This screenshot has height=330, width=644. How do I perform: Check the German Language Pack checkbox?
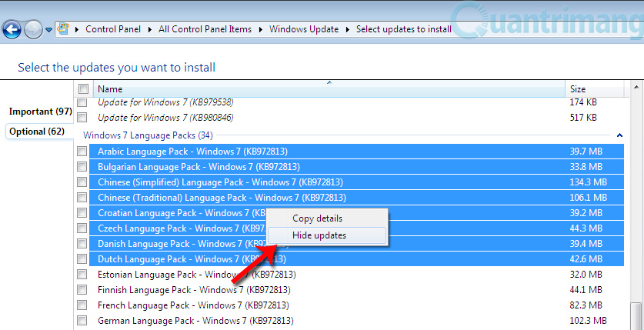click(82, 320)
